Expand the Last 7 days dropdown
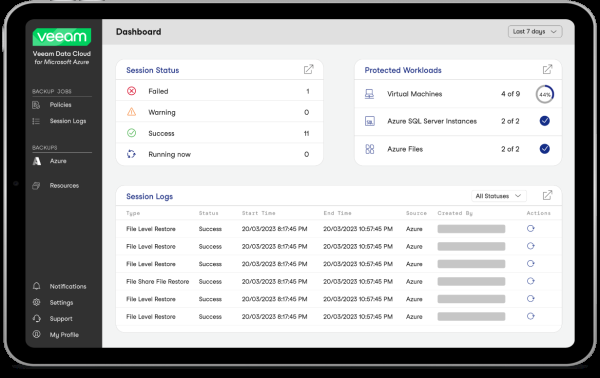Screen dimensions: 600x378 [x=535, y=32]
